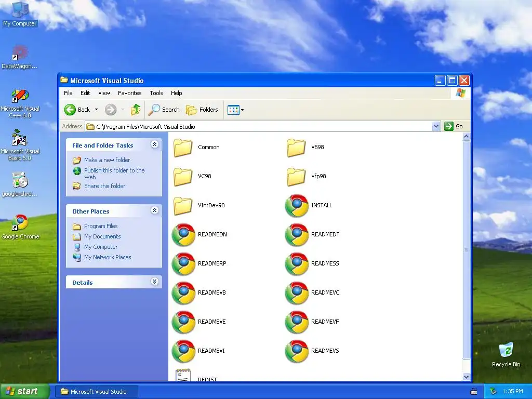This screenshot has height=399, width=532.
Task: Click the Address bar path field
Action: 259,127
